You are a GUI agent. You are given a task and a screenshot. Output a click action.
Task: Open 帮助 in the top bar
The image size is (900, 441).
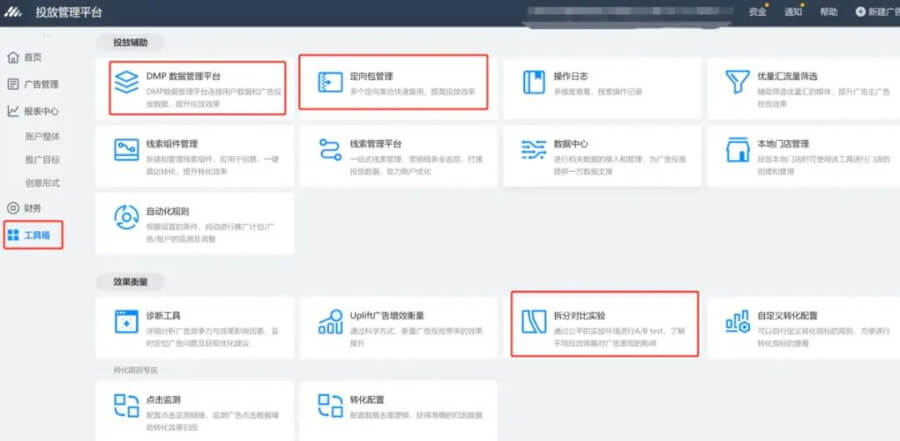click(x=828, y=12)
